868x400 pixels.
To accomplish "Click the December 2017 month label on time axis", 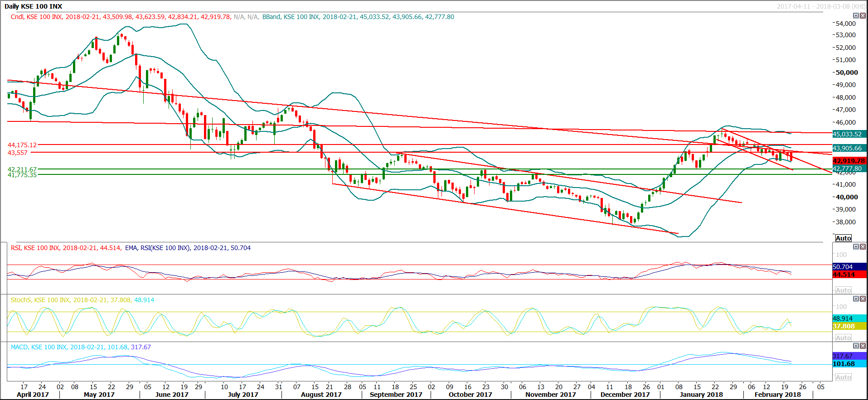I will tap(625, 395).
